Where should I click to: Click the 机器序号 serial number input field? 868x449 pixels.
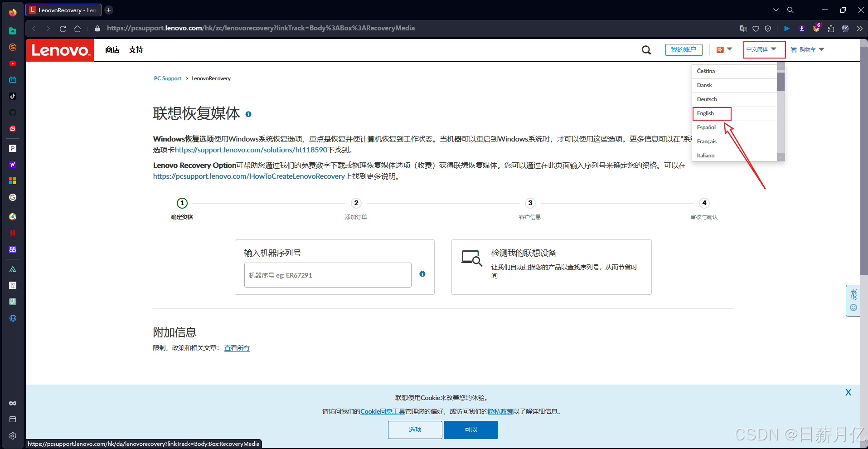(x=328, y=275)
